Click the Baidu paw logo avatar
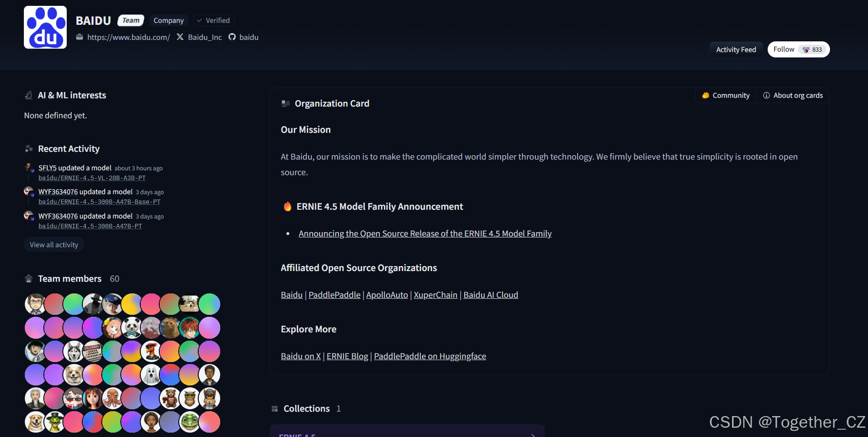 coord(45,27)
